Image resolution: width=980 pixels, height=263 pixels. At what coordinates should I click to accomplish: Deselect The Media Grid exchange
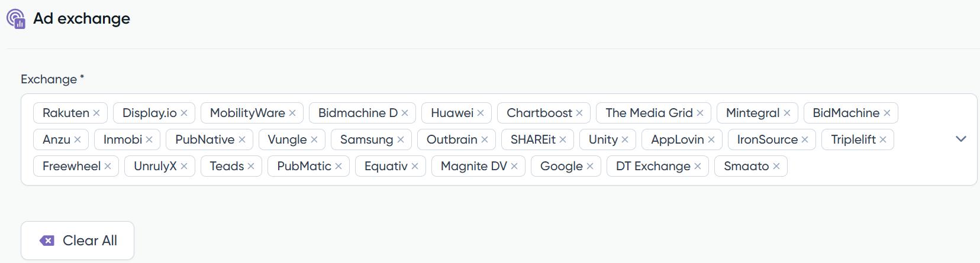(700, 113)
